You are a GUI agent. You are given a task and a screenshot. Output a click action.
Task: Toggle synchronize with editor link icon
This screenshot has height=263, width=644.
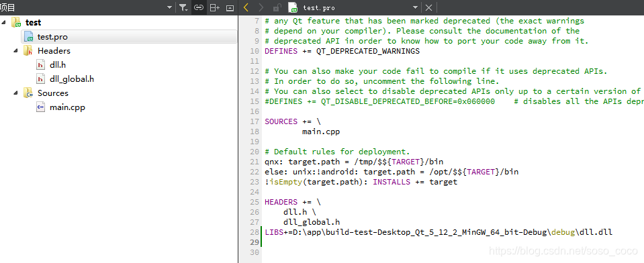coord(199,7)
